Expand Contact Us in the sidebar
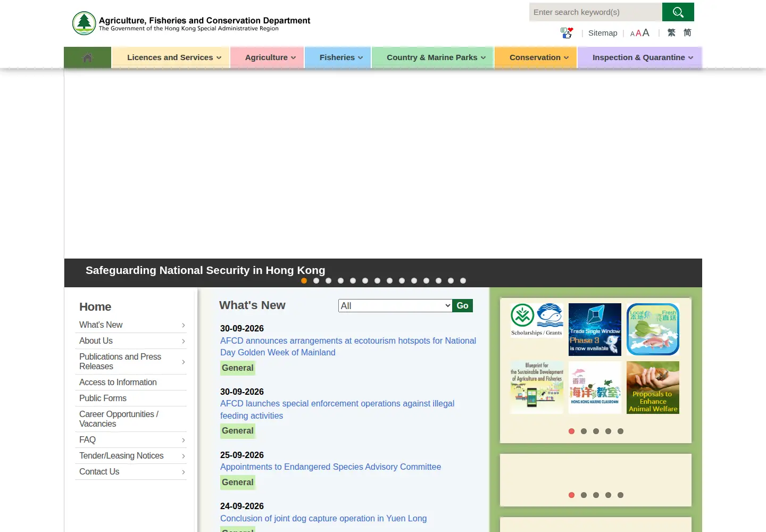 coord(131,472)
